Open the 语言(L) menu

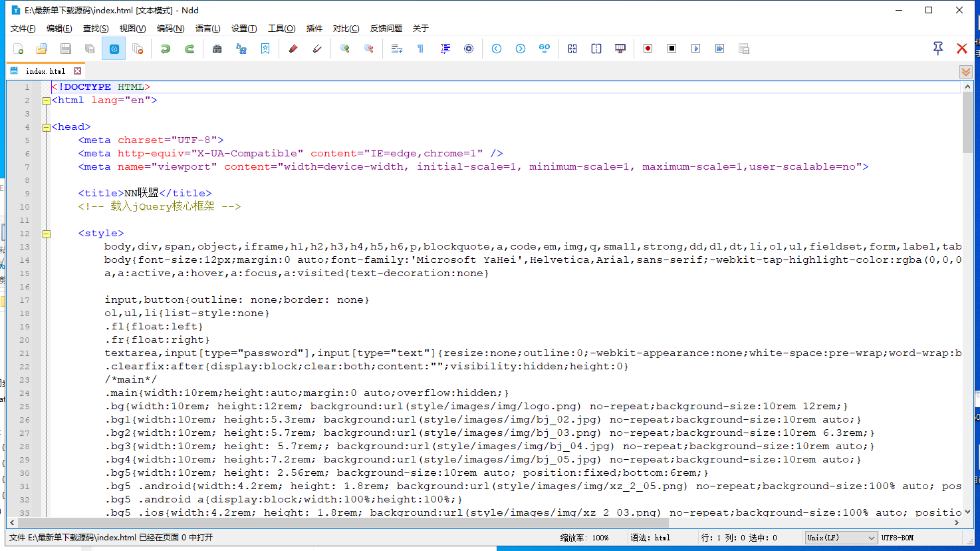coord(207,28)
